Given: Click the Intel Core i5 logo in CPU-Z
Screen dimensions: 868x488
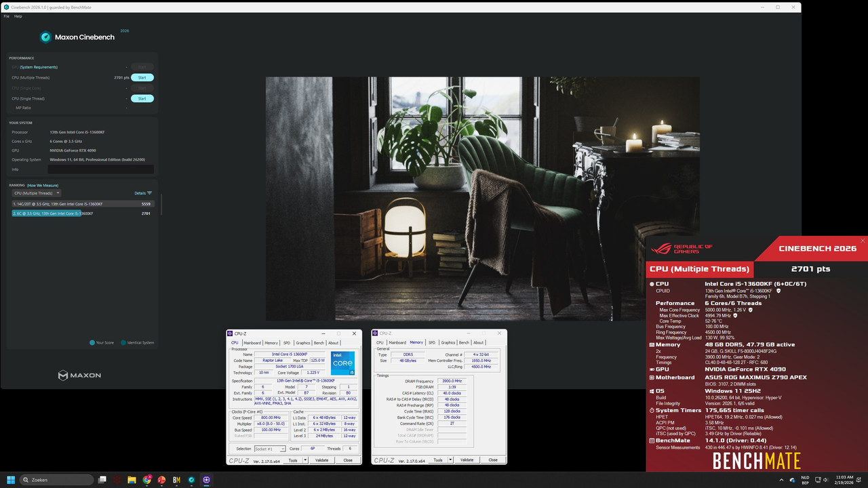Looking at the screenshot, I should pos(342,364).
